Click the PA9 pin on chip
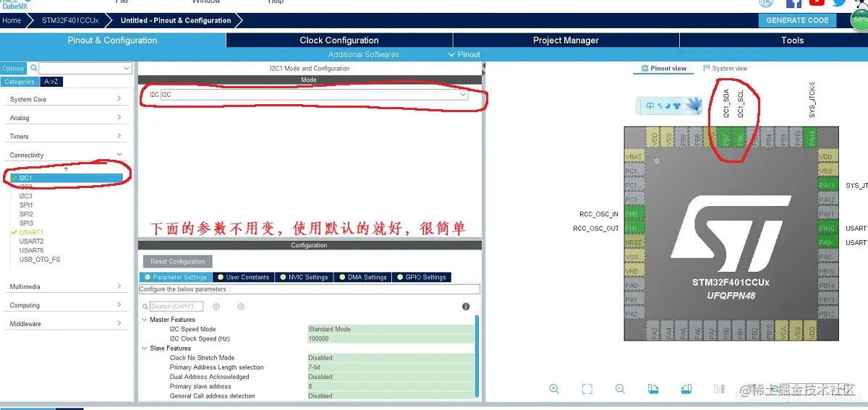 (827, 243)
